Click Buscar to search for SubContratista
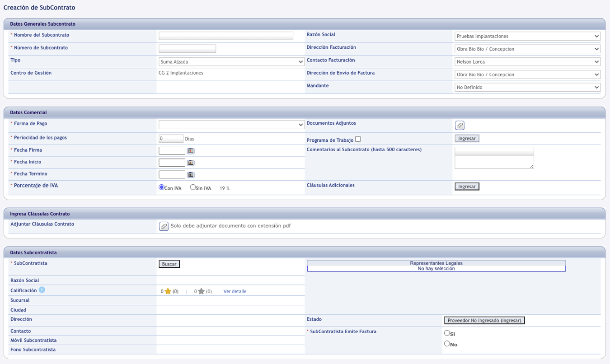 point(169,264)
